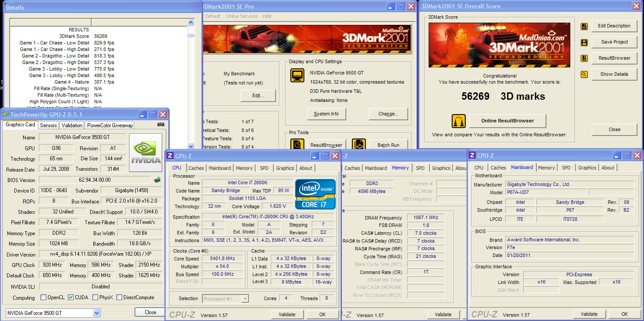Click the NVIDIA logo in GPU-Z

[146, 153]
